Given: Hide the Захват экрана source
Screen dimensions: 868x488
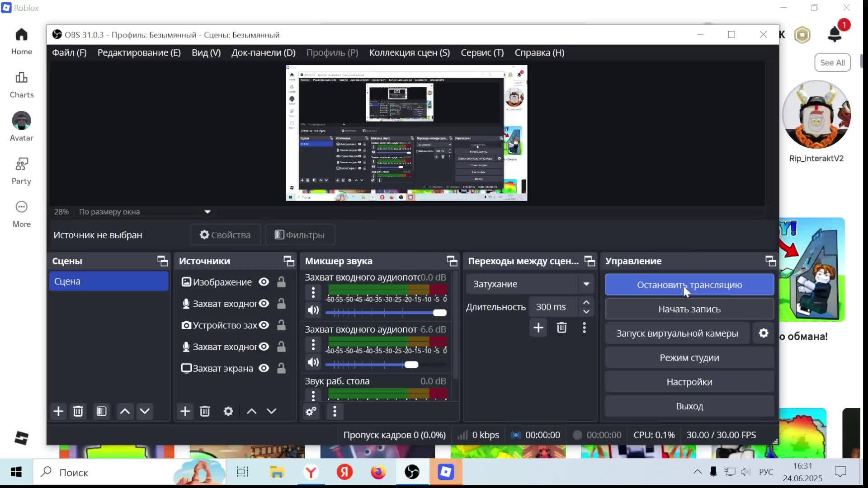Looking at the screenshot, I should coord(264,368).
